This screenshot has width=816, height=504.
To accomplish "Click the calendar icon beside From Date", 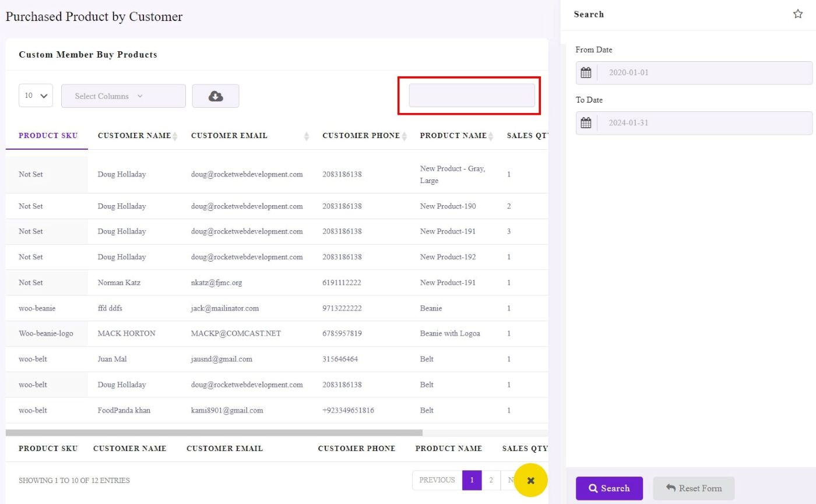I will 586,73.
